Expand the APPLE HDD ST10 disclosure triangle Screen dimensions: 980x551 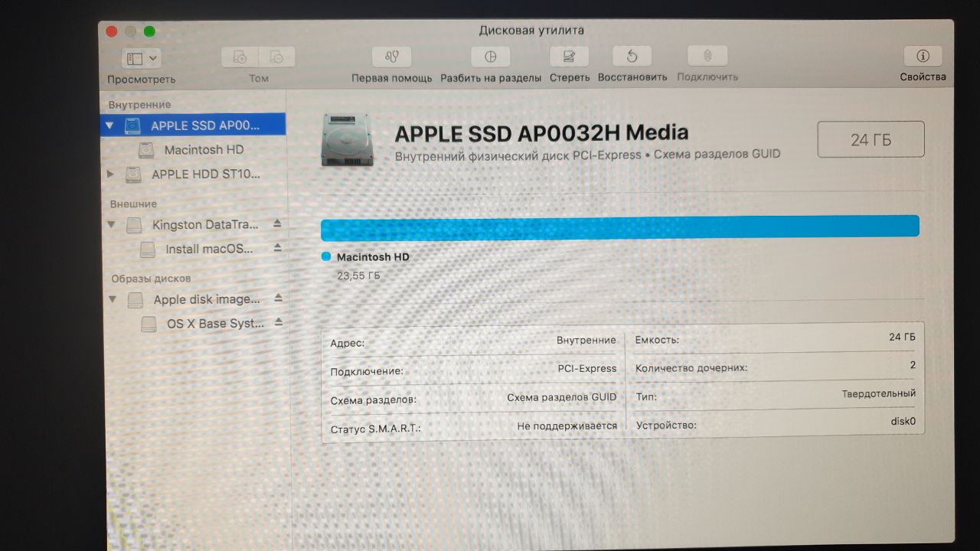[x=110, y=174]
